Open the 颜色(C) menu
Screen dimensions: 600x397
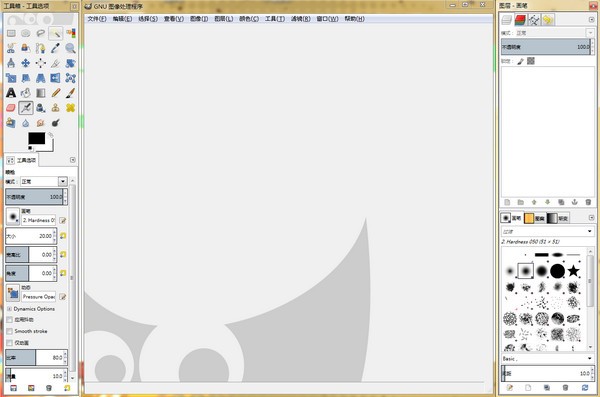[249, 19]
